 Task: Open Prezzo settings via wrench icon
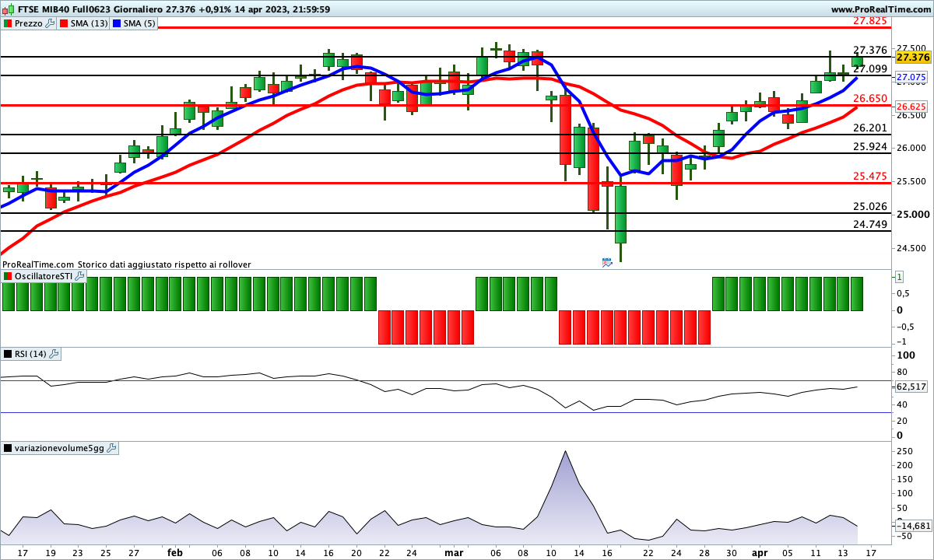coord(51,23)
